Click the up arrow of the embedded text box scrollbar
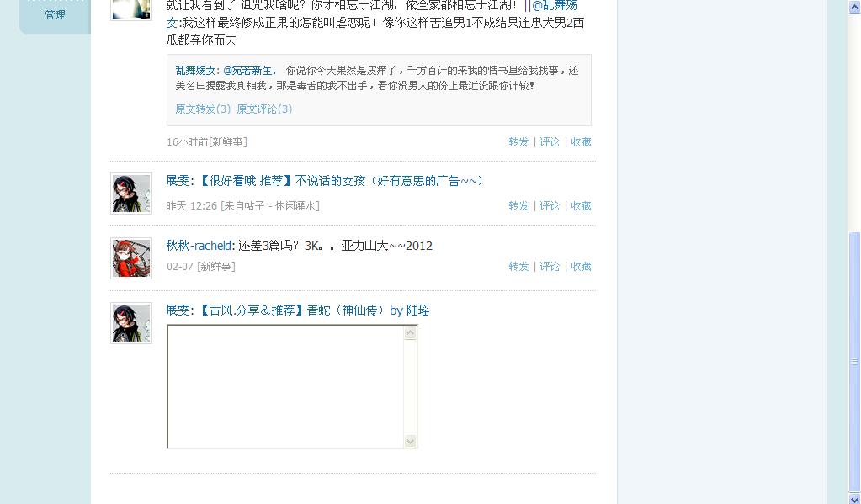861x504 pixels. coord(410,332)
